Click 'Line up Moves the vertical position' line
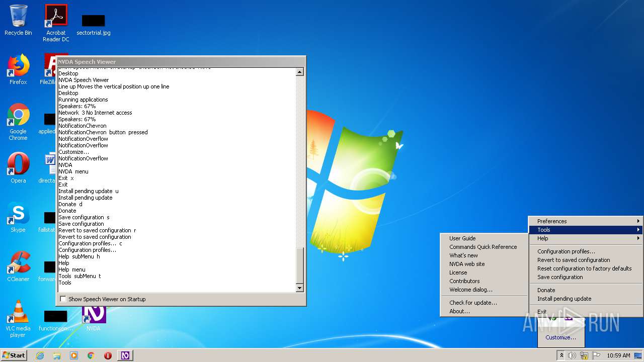 click(x=114, y=86)
